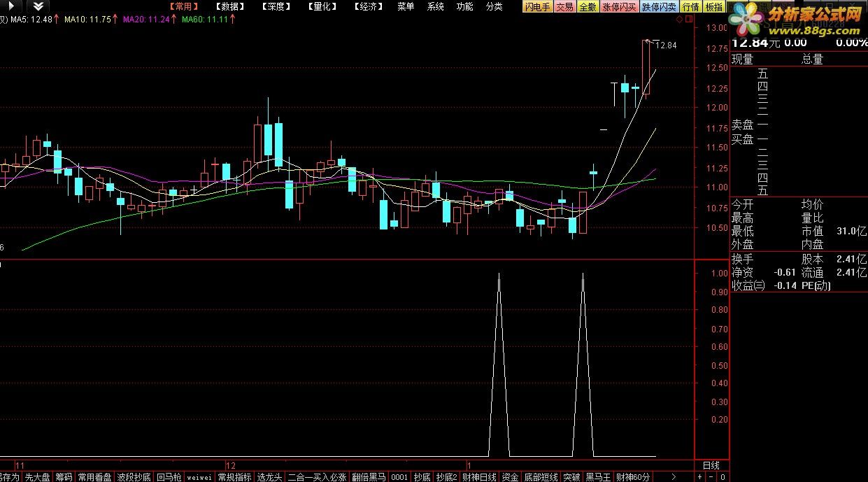Screen dimensions: 868x482
Task: Click the 12.84 price label on chart
Action: 667,45
